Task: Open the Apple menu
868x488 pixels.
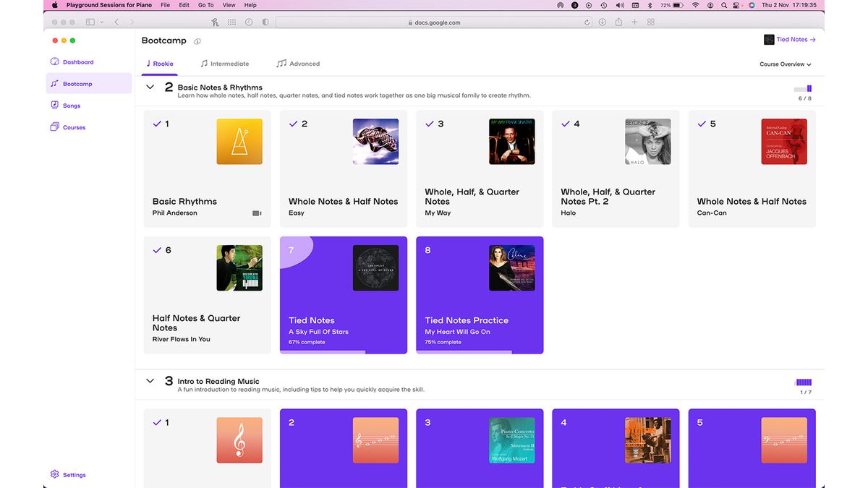Action: 55,5
